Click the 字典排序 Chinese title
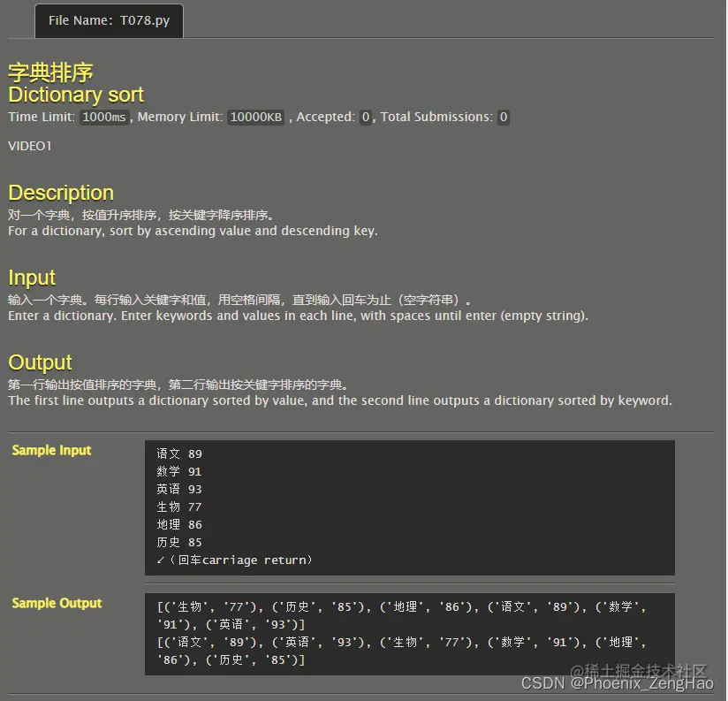This screenshot has width=728, height=701. tap(50, 72)
